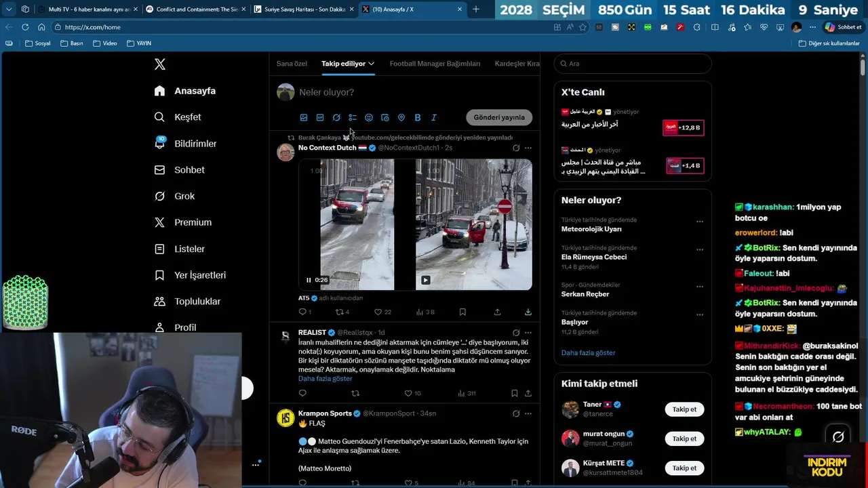The height and width of the screenshot is (488, 868).
Task: Play the right video thumbnail
Action: point(425,280)
